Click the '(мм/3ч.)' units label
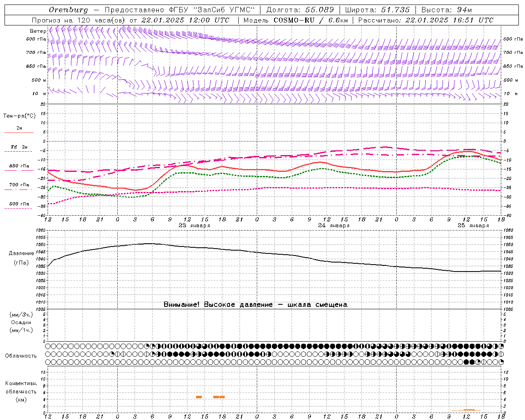Viewport: 525px width, 420px height. pyautogui.click(x=21, y=315)
